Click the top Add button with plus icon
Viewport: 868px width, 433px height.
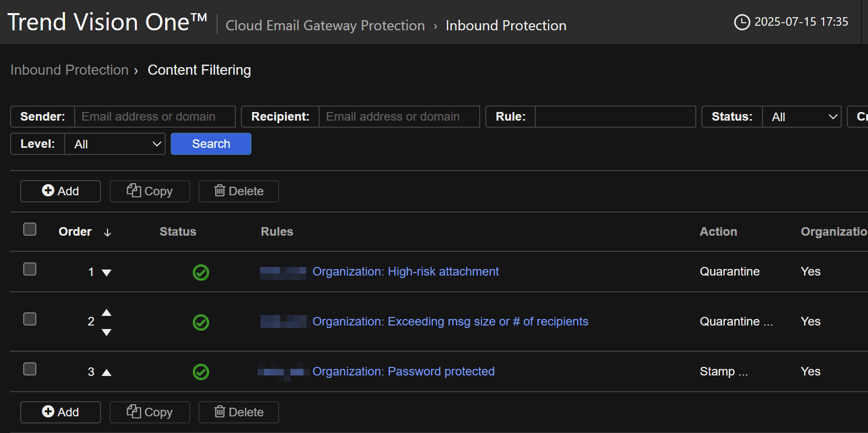[61, 191]
